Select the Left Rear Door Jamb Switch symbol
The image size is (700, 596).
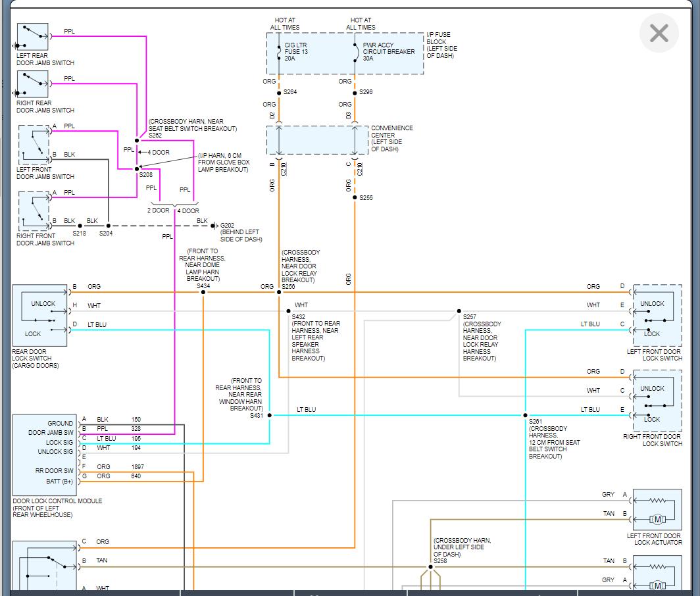[x=32, y=36]
